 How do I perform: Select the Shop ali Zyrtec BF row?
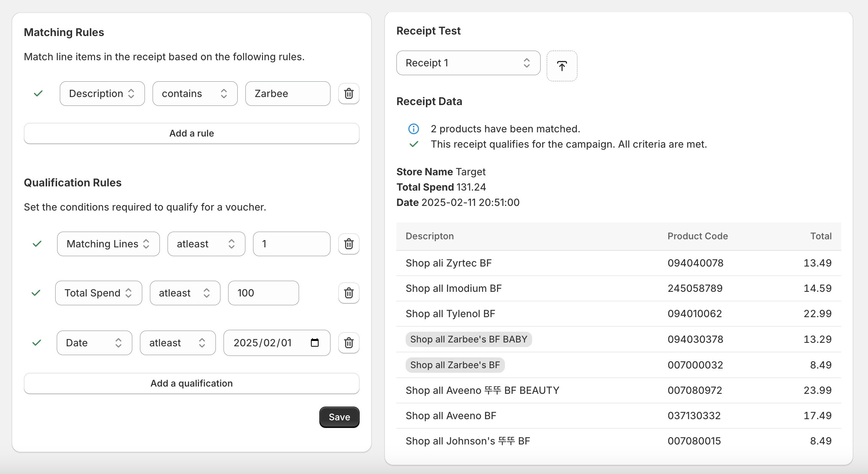tap(619, 263)
